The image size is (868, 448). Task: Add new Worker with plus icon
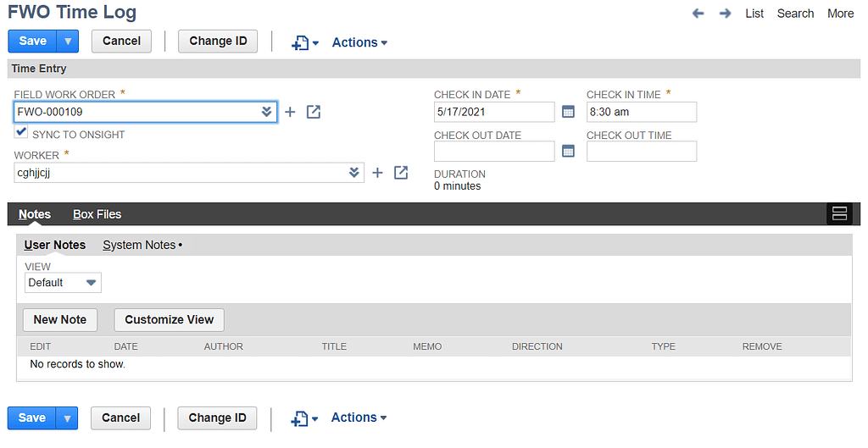coord(377,173)
